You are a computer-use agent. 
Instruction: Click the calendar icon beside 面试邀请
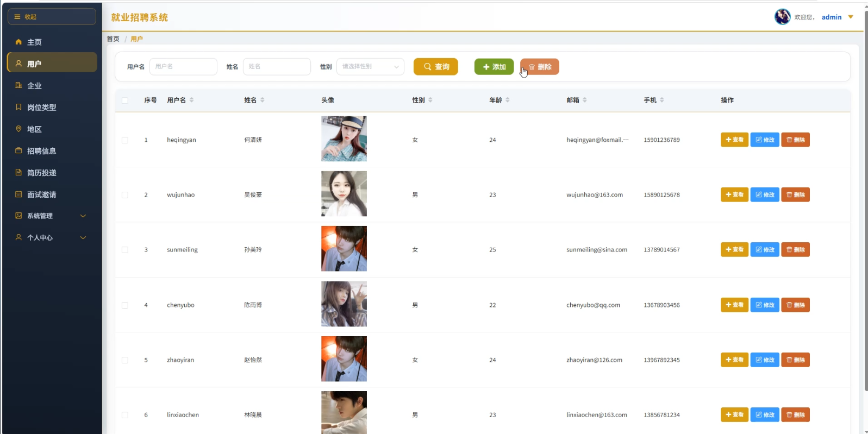18,194
